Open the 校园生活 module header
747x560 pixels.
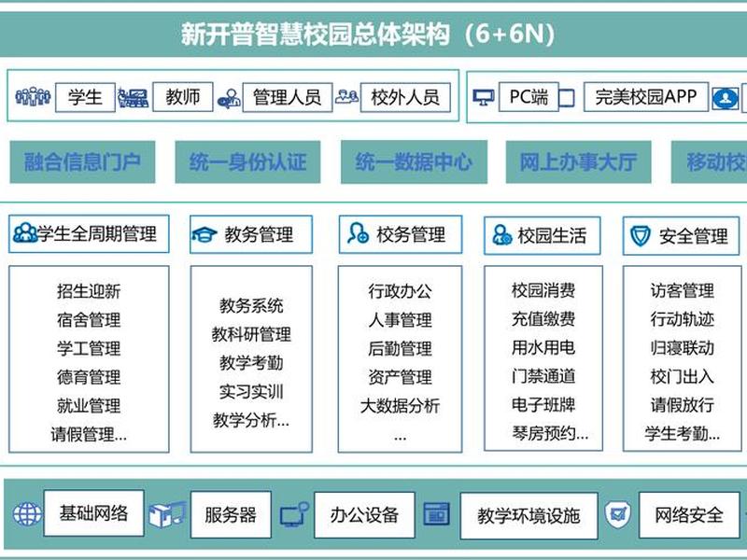click(543, 236)
